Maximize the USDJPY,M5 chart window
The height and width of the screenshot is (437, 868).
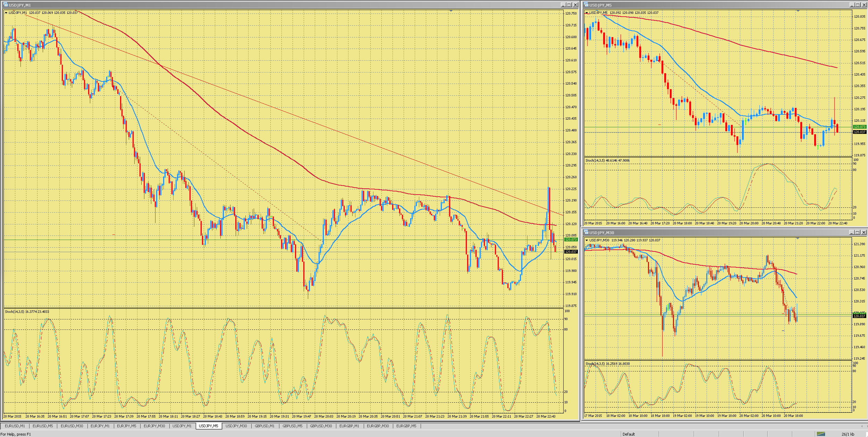(x=859, y=5)
